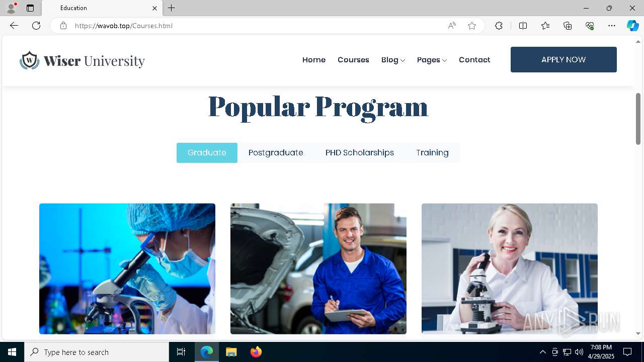Launch Firefox from the taskbar
Screen dimensions: 644x362
pos(256,352)
